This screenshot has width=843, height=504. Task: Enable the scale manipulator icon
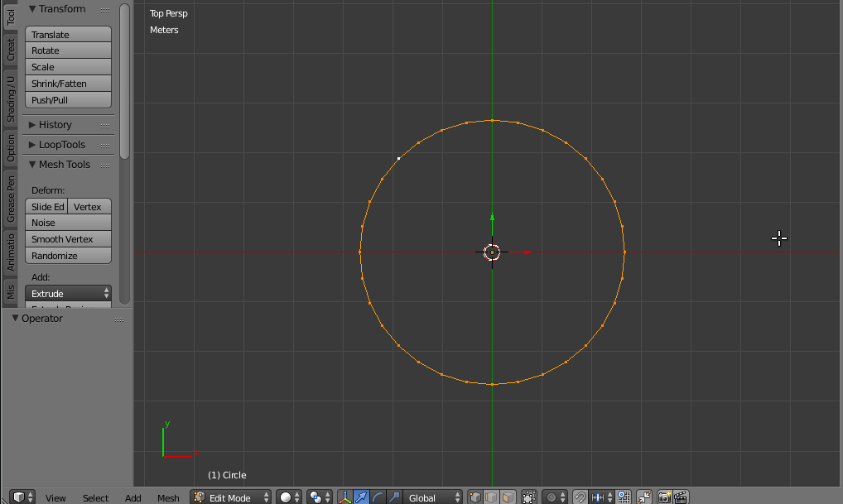[x=393, y=497]
